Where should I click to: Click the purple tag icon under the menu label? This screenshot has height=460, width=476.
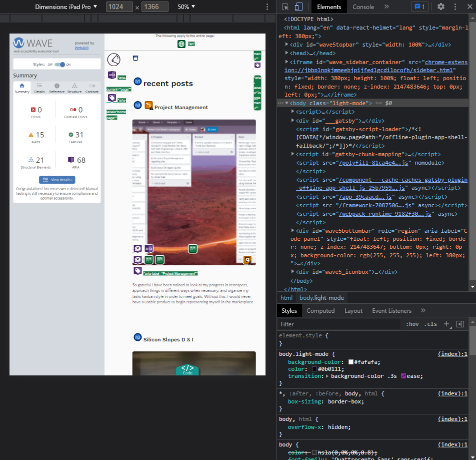click(257, 66)
